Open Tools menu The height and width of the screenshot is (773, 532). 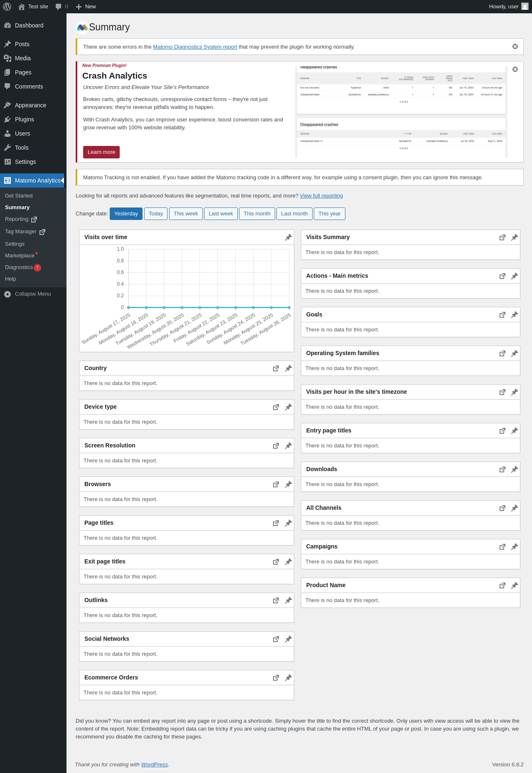tap(33, 148)
